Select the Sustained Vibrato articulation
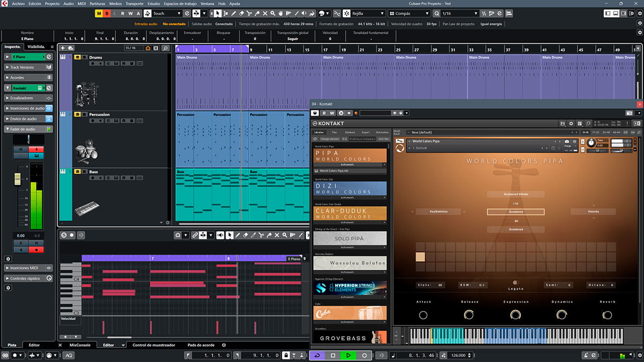The height and width of the screenshot is (362, 644). [516, 194]
